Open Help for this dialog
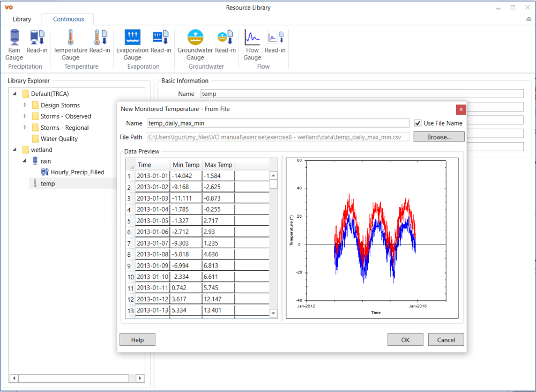This screenshot has height=392, width=536. (x=137, y=339)
